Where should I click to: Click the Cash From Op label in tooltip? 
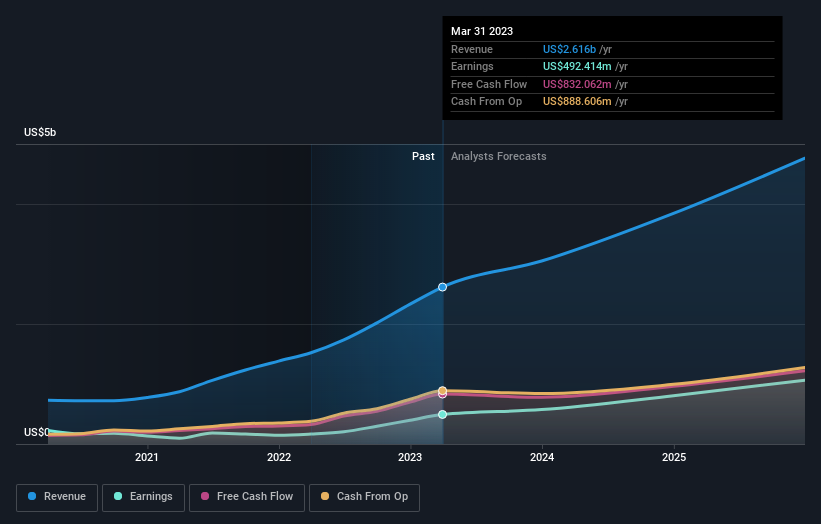pyautogui.click(x=486, y=102)
